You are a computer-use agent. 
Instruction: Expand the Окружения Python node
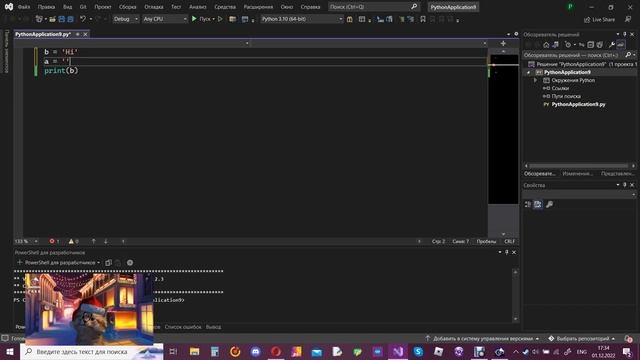536,80
